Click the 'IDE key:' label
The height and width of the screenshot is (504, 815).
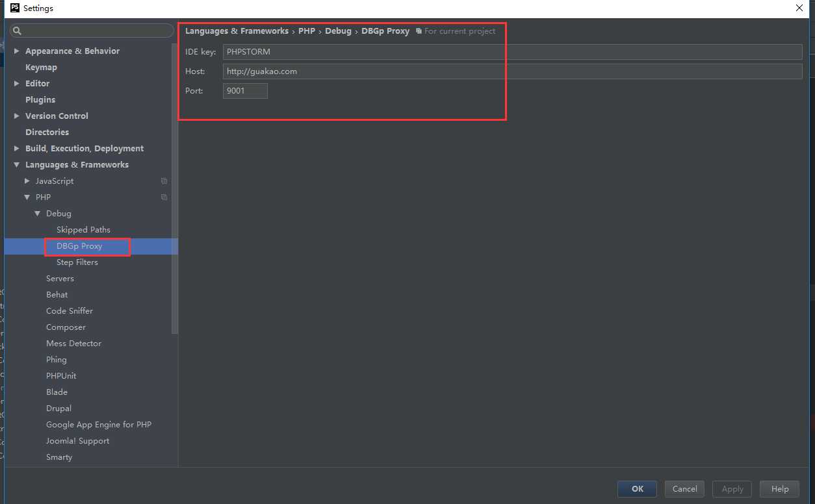pos(200,52)
